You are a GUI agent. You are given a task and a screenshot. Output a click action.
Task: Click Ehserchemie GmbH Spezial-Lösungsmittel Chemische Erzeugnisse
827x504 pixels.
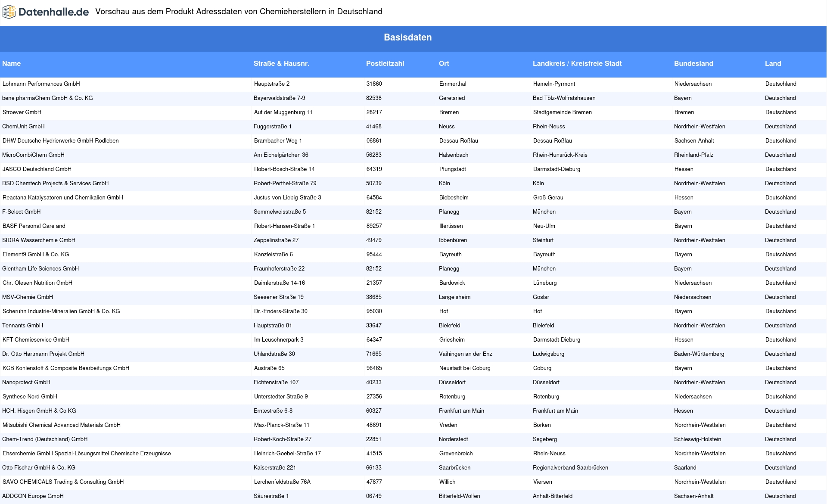point(87,454)
